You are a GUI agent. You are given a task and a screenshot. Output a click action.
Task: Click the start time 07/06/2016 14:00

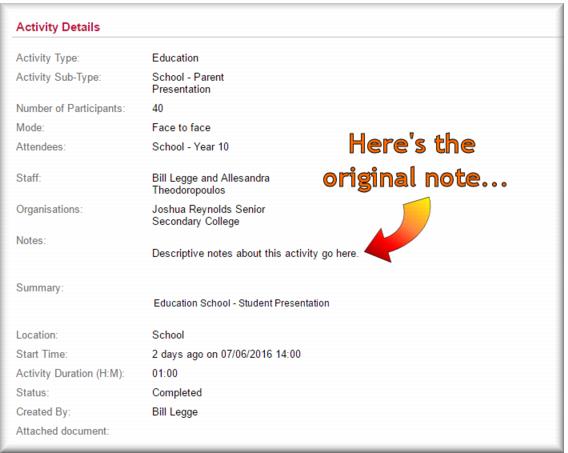(261, 354)
